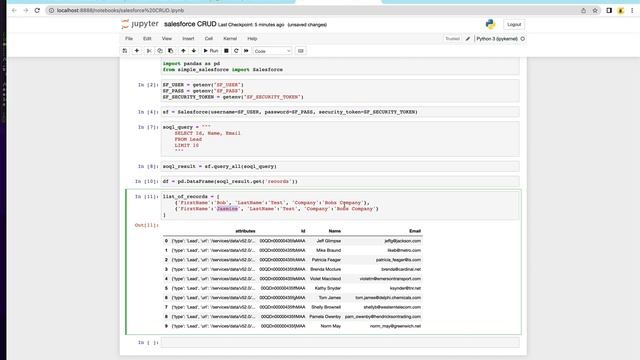
Task: Click the Patricia Feager name cell
Action: [x=326, y=260]
